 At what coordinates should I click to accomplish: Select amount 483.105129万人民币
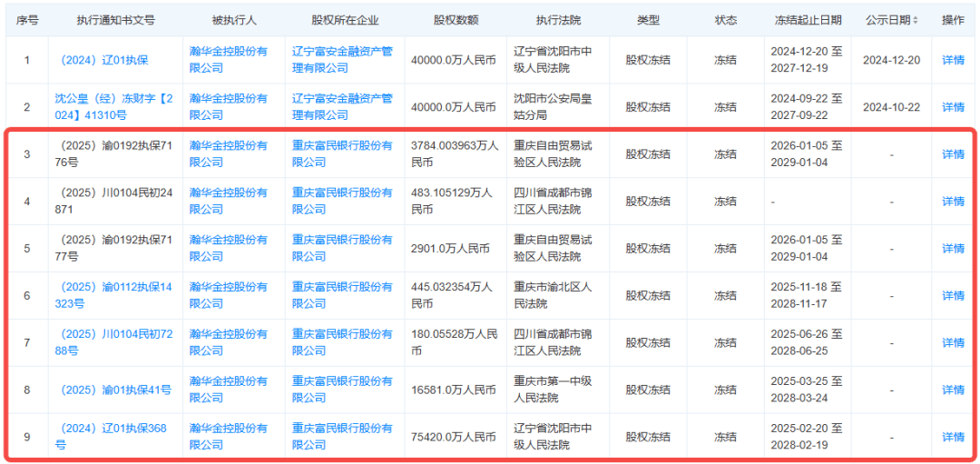451,202
